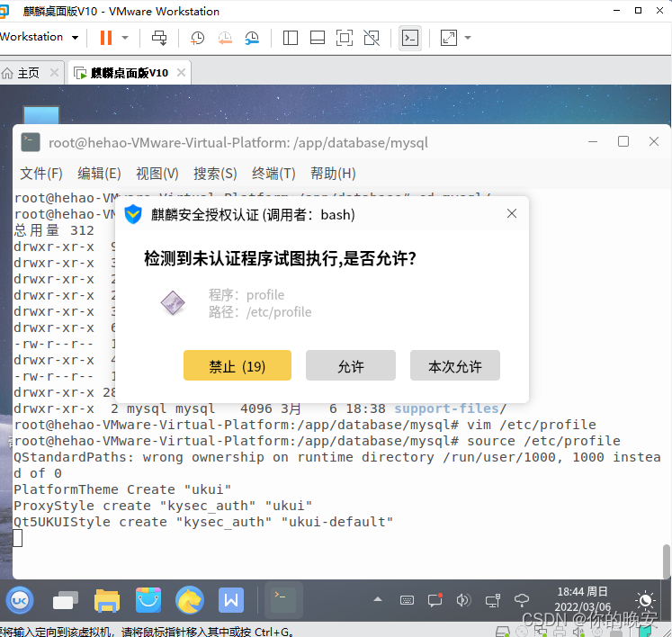Click the terminal icon in the title bar
Image resolution: width=672 pixels, height=637 pixels.
tap(31, 142)
